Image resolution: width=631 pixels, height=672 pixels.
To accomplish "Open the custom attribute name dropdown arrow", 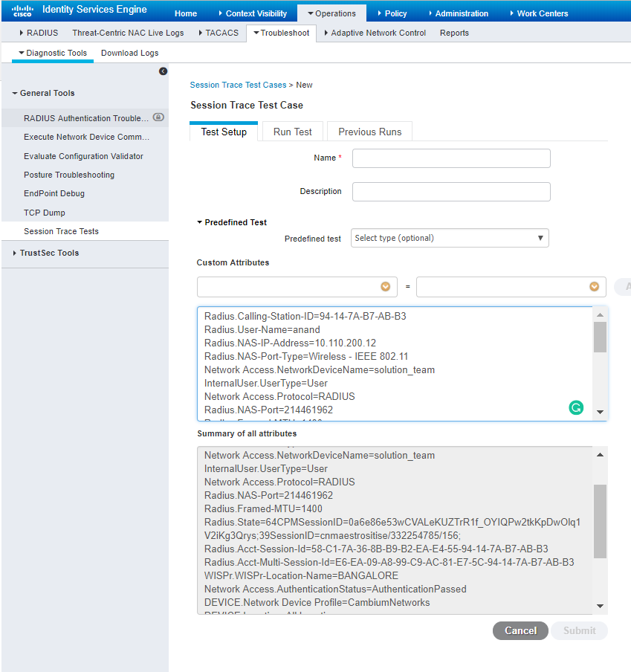I will pos(385,287).
